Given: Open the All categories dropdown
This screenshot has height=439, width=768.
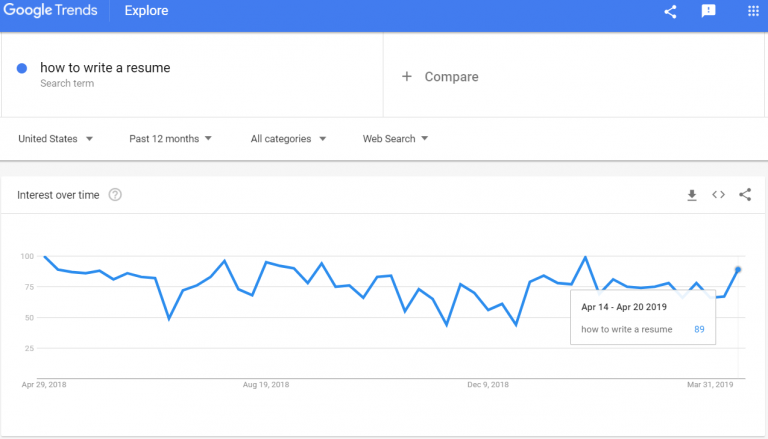Looking at the screenshot, I should click(288, 139).
